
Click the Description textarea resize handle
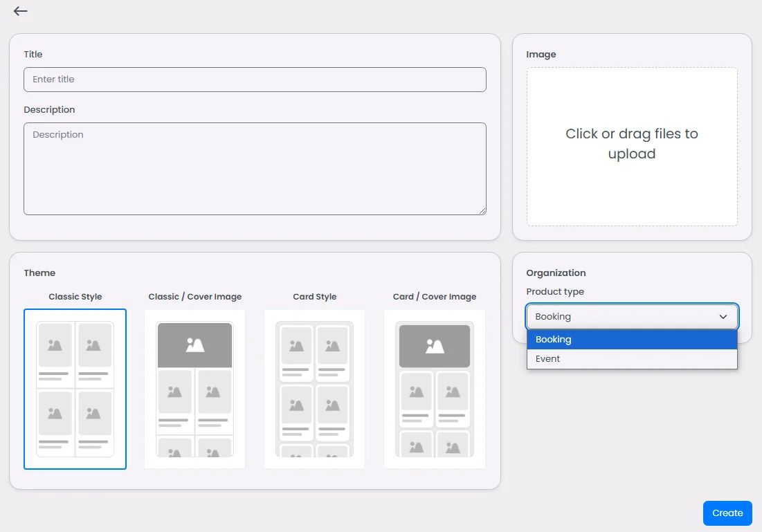[x=482, y=211]
